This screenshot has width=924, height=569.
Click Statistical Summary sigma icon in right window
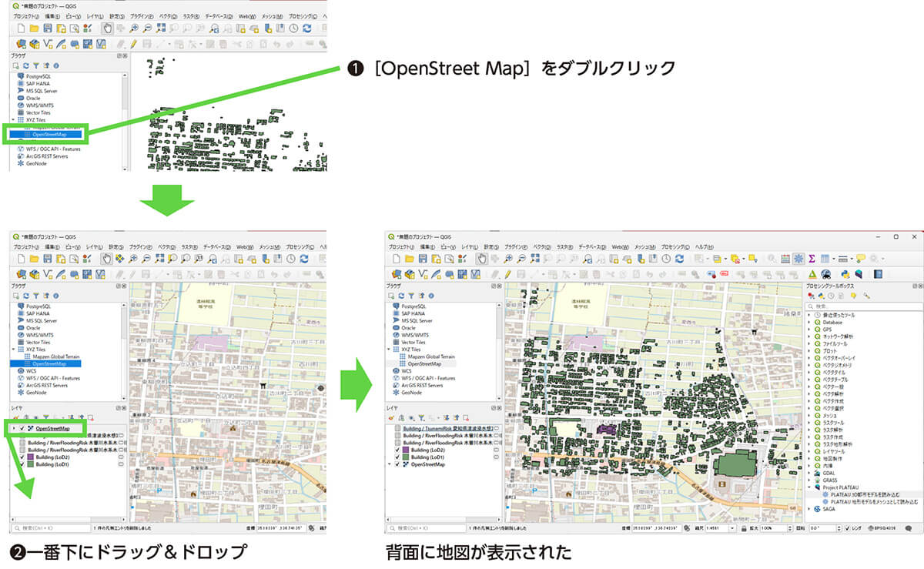coord(812,259)
